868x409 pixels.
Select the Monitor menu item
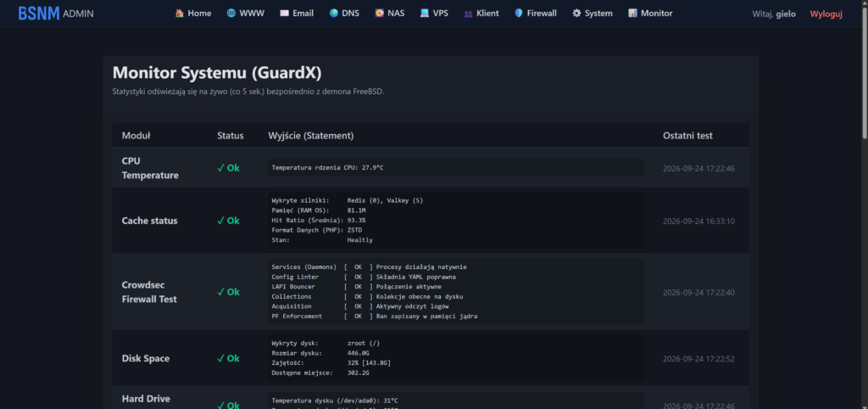(x=650, y=14)
